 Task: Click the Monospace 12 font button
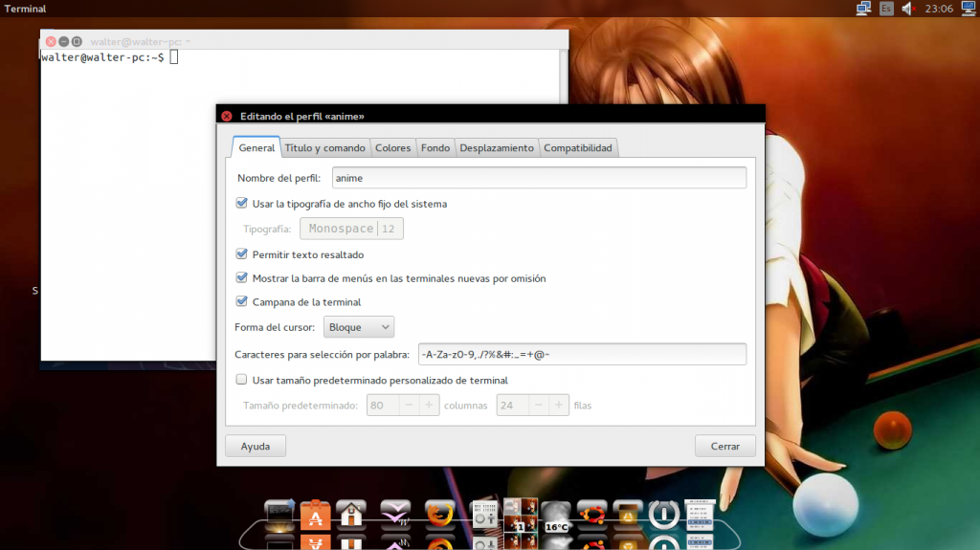coord(352,229)
